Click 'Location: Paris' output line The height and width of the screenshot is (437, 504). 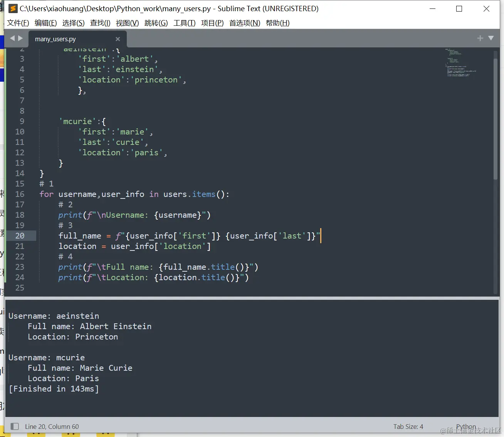pyautogui.click(x=63, y=378)
